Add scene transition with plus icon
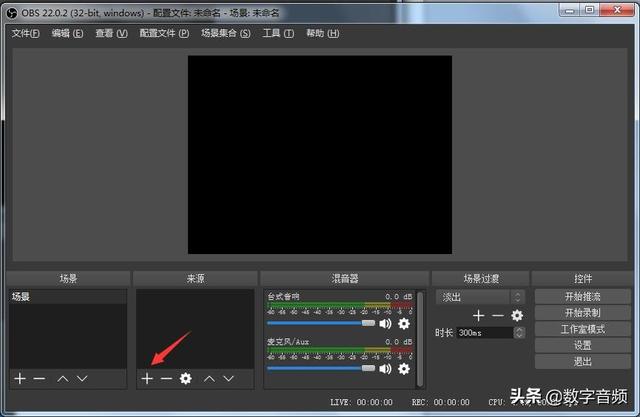This screenshot has height=417, width=640. coord(478,315)
